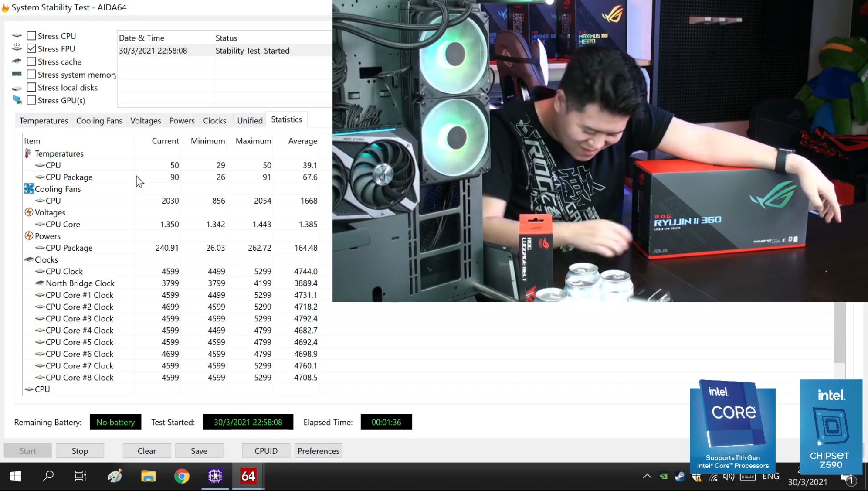Image resolution: width=868 pixels, height=491 pixels.
Task: Click the AIDA64 flame icon in title bar
Action: [x=5, y=7]
